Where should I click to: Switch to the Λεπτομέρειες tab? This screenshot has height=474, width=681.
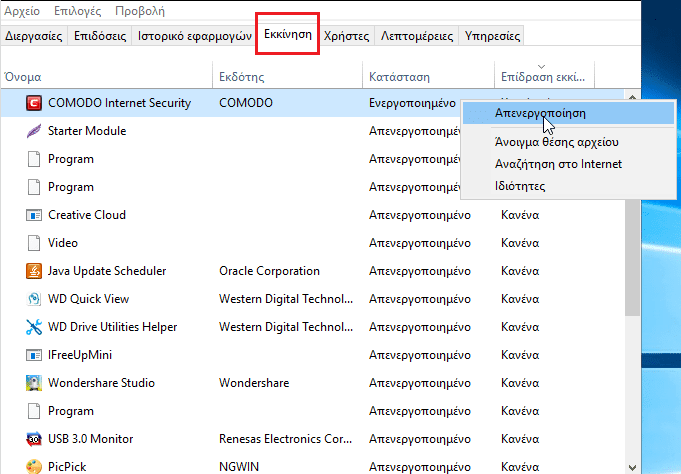(417, 36)
